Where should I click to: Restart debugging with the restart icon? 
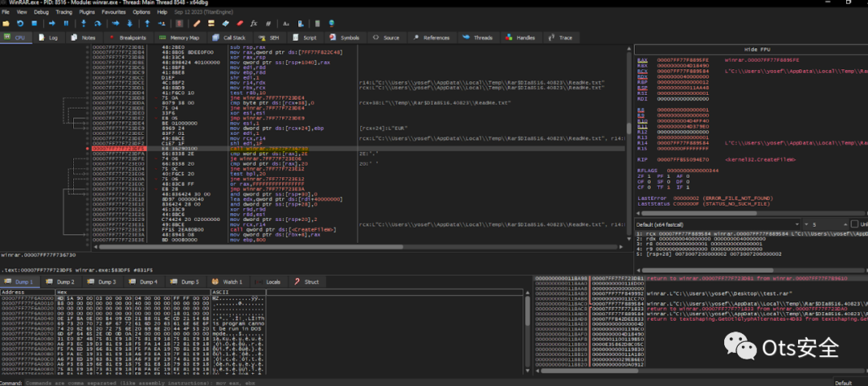[x=21, y=23]
